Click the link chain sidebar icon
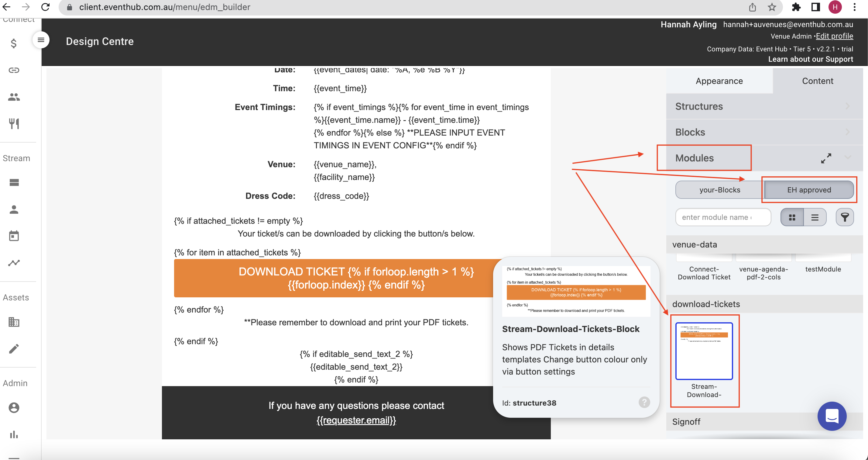The image size is (868, 460). tap(14, 70)
